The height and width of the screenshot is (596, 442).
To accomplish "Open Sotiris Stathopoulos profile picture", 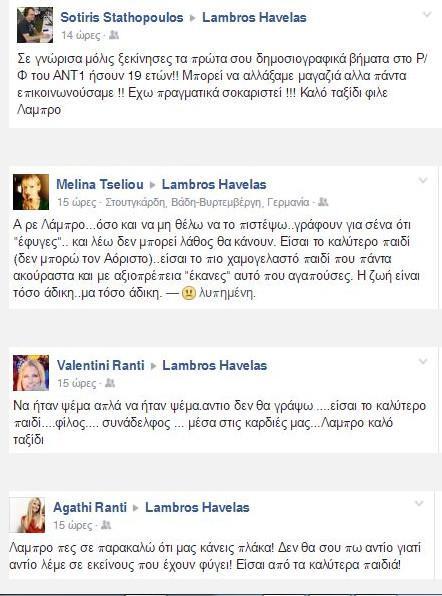I will point(35,25).
